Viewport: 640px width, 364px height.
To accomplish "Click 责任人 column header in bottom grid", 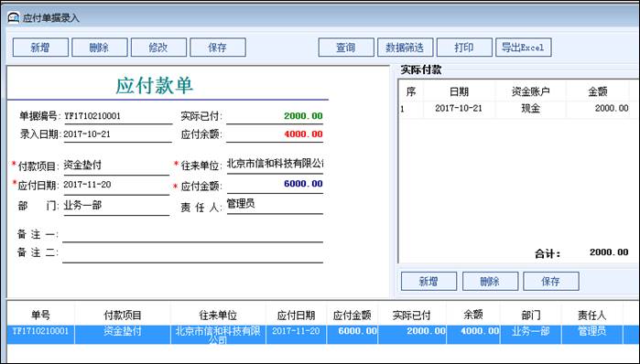I will (591, 316).
